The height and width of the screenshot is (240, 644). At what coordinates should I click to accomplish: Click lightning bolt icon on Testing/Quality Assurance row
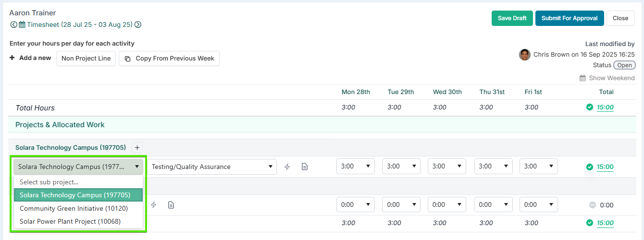tap(287, 167)
